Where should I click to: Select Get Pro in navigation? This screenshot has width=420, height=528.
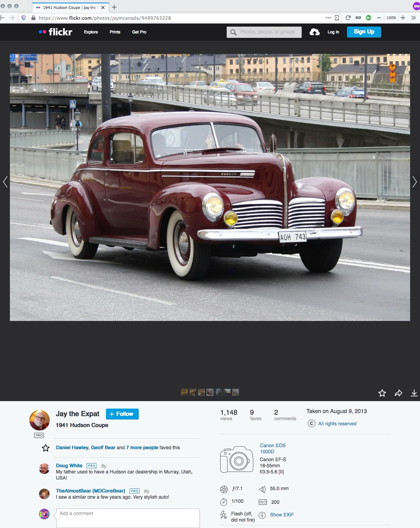pos(139,32)
